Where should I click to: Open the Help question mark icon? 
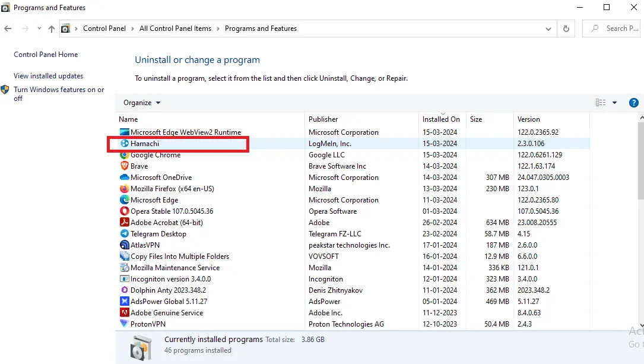click(x=634, y=103)
